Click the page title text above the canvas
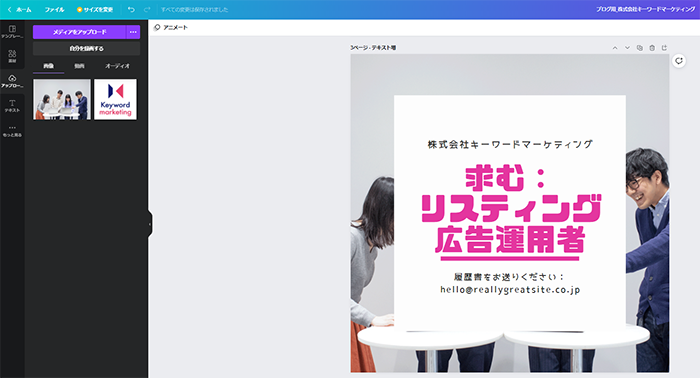This screenshot has height=378, width=700. click(373, 48)
